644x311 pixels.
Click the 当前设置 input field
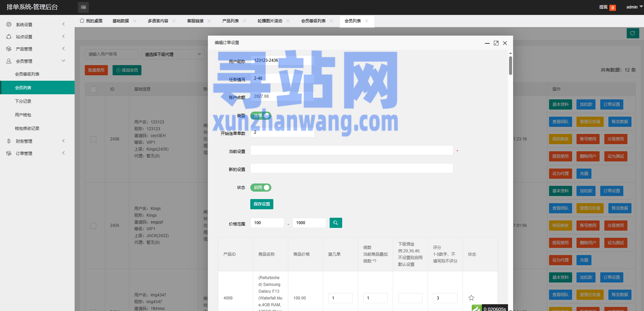point(352,150)
